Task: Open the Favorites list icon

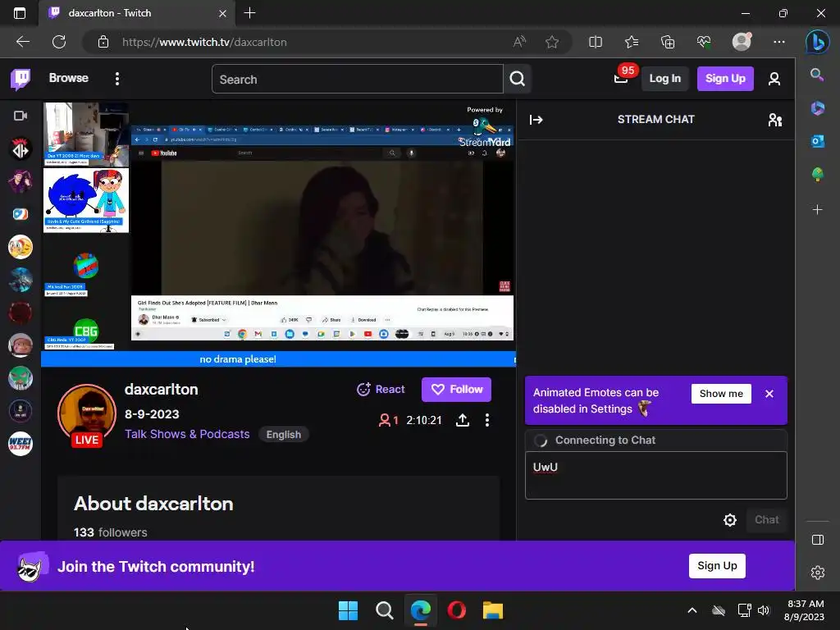Action: 632,42
